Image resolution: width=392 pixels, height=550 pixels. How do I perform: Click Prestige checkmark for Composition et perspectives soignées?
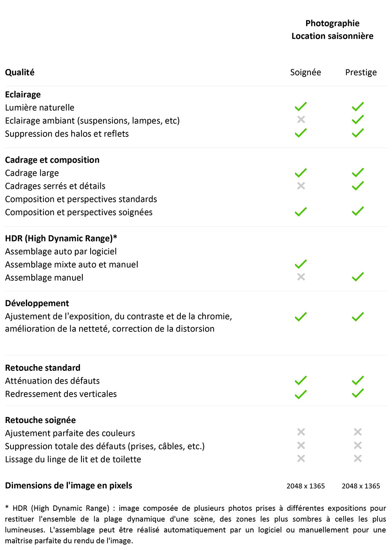pyautogui.click(x=358, y=211)
